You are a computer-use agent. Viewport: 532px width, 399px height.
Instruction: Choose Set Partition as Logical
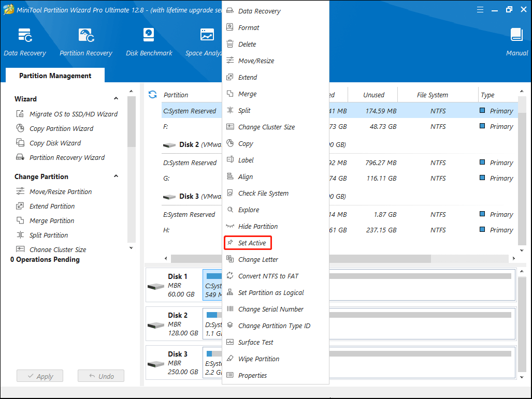point(271,292)
